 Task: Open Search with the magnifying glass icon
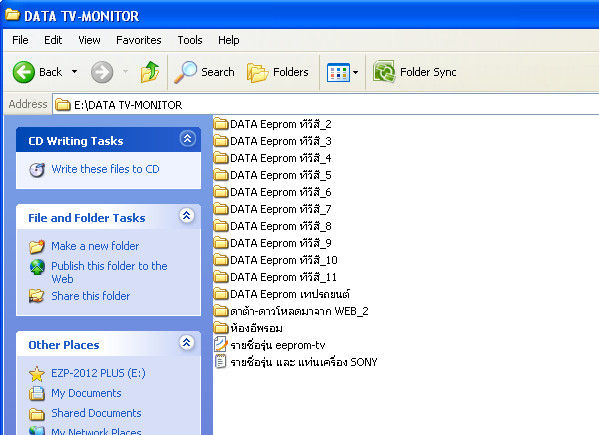[185, 72]
